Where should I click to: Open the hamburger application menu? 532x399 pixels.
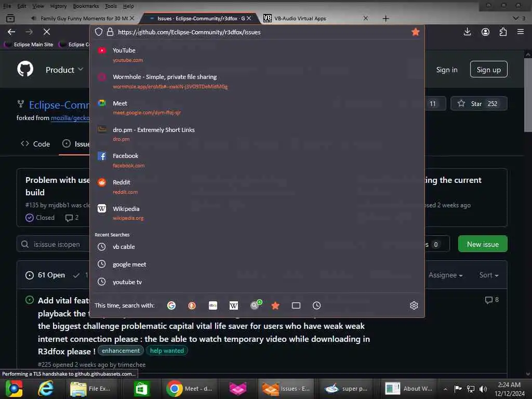coord(521,32)
